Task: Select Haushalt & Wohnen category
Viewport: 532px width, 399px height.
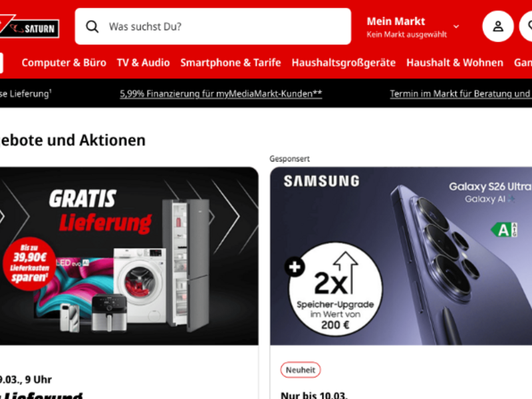Action: point(455,63)
